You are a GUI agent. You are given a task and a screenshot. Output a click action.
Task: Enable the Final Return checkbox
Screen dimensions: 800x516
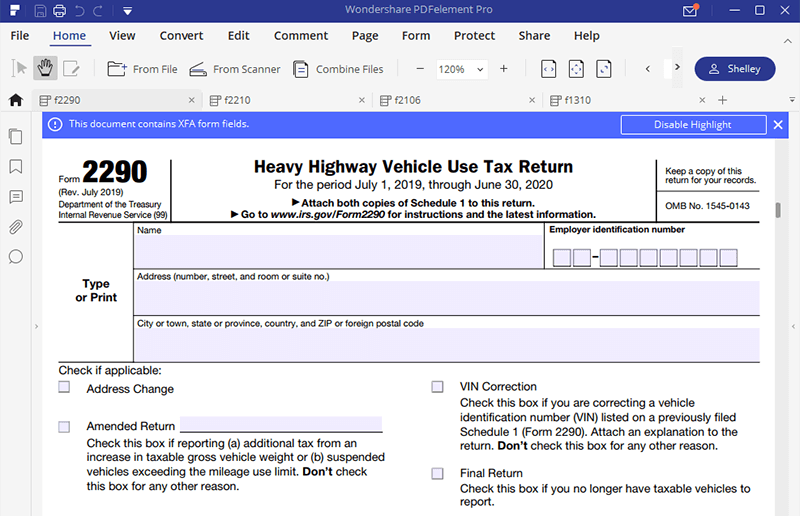pos(438,474)
